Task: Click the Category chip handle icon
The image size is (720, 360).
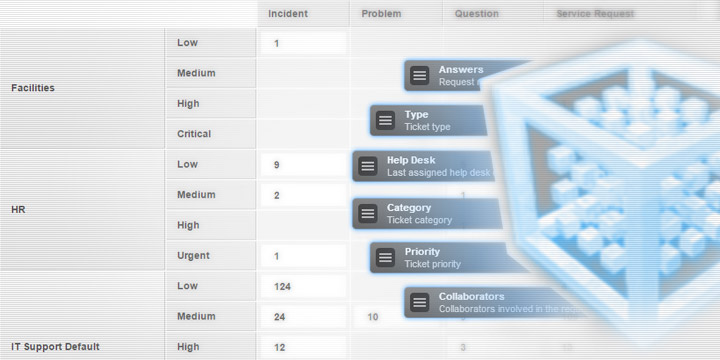Action: click(368, 214)
